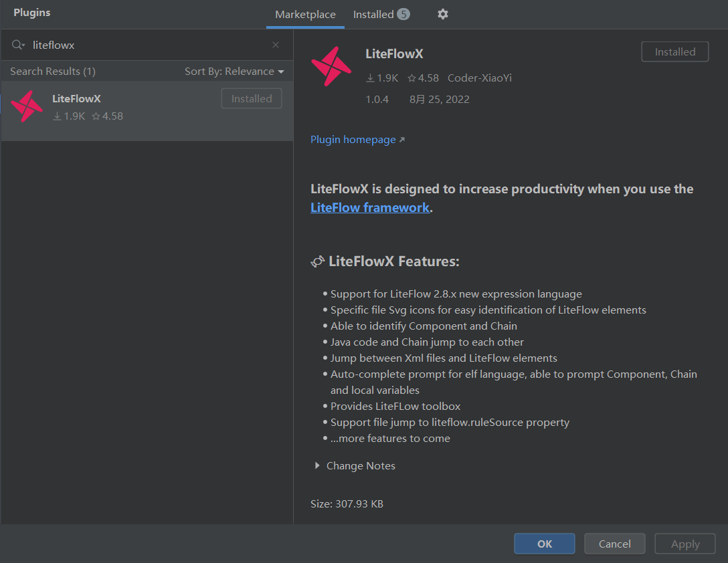Select the LiteFlowX search result name
The width and height of the screenshot is (728, 563).
coord(76,99)
